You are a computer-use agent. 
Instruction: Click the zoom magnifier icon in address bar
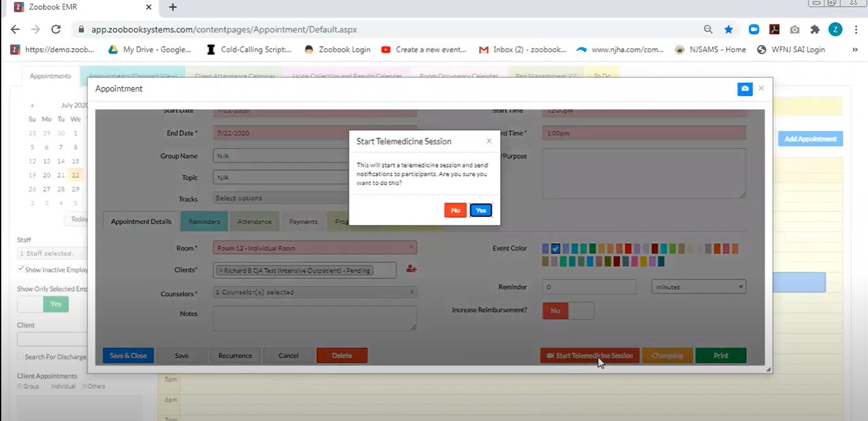pyautogui.click(x=708, y=29)
